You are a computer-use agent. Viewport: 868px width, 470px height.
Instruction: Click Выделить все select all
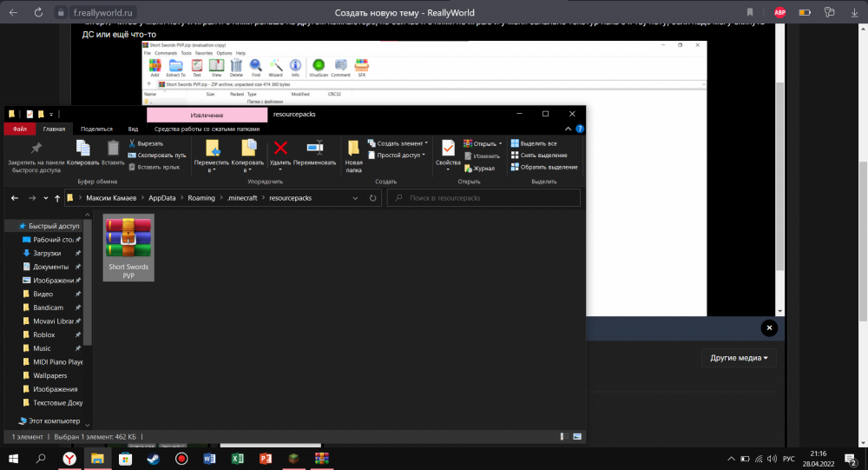(534, 143)
